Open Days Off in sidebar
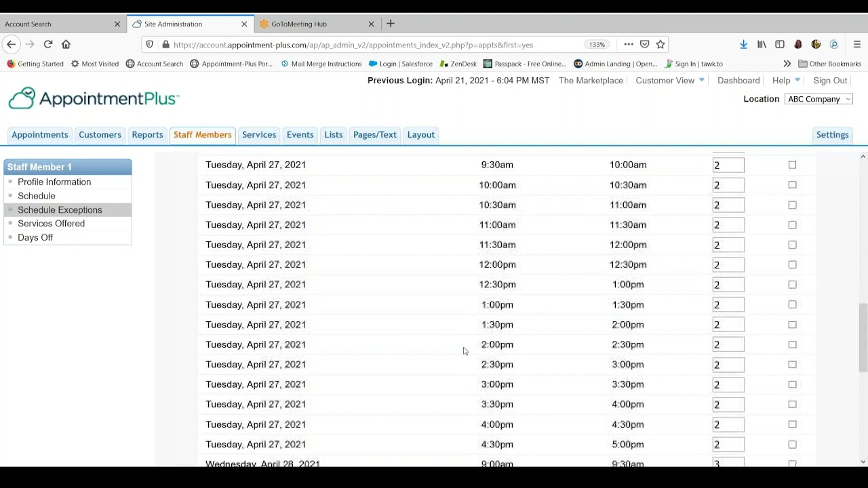 [x=35, y=237]
